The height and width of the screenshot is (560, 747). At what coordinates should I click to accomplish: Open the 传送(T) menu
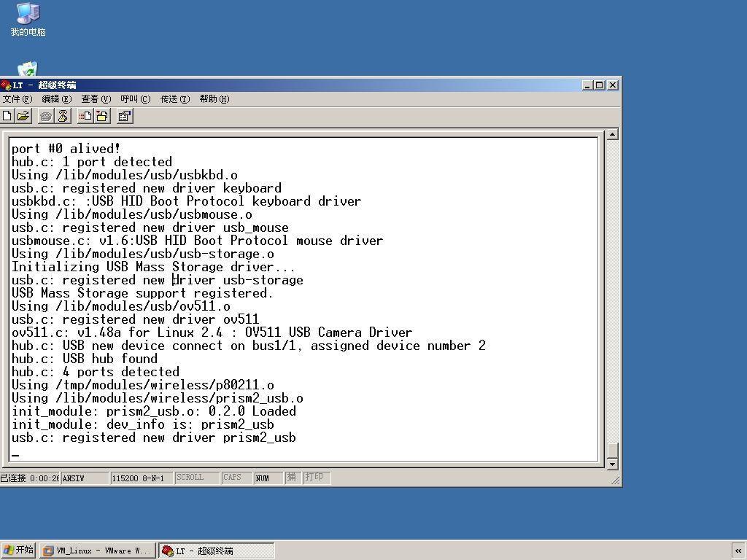click(x=175, y=99)
